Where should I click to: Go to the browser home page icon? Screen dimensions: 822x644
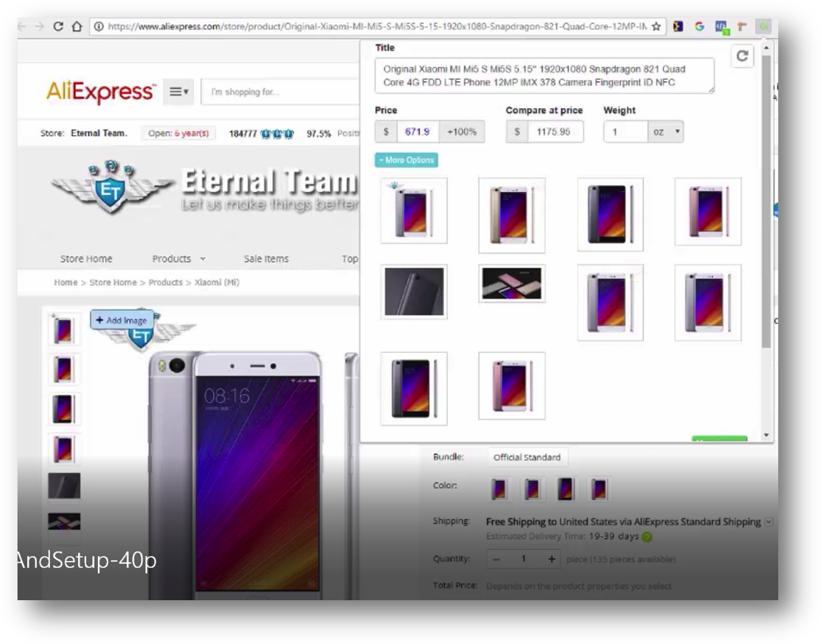pos(77,26)
